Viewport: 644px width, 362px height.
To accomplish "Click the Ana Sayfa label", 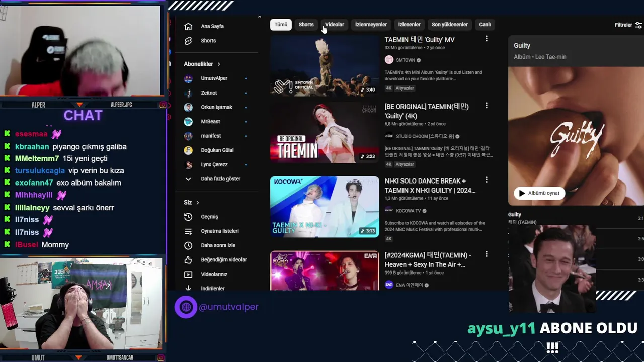I will (212, 26).
